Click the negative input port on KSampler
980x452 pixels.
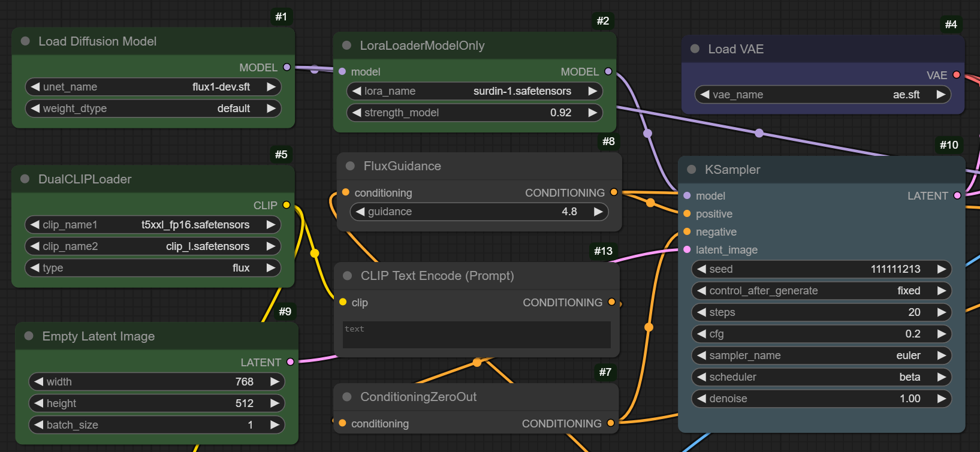(687, 231)
